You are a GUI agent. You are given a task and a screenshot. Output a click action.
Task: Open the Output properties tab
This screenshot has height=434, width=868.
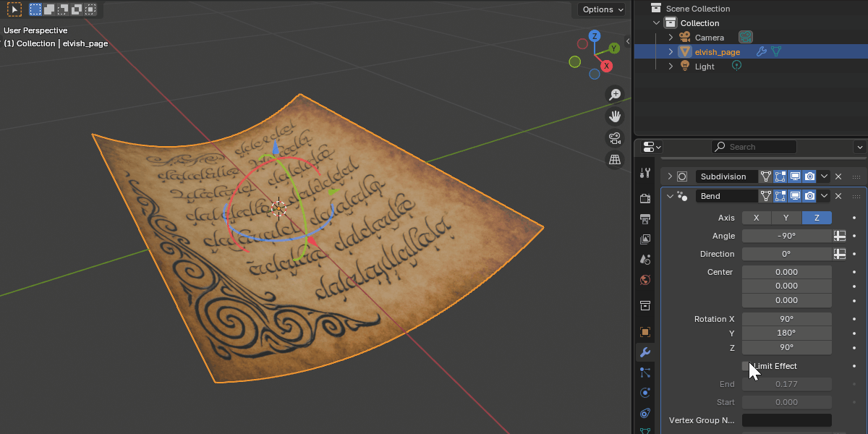click(644, 218)
